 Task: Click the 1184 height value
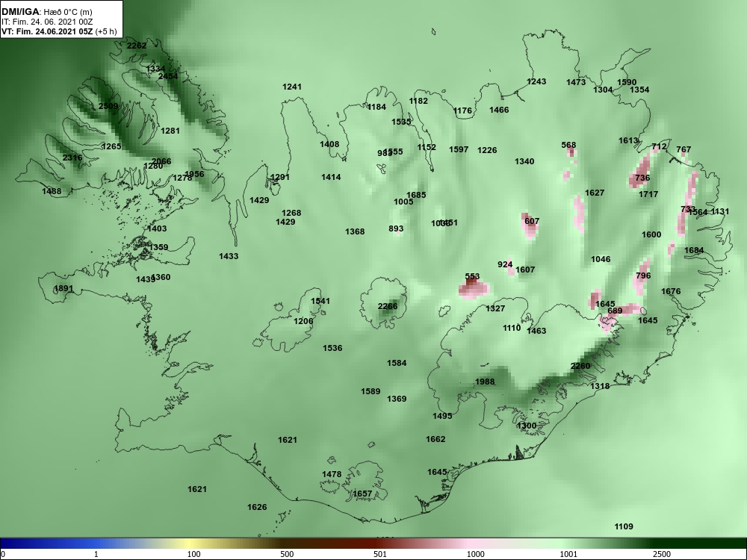click(376, 107)
